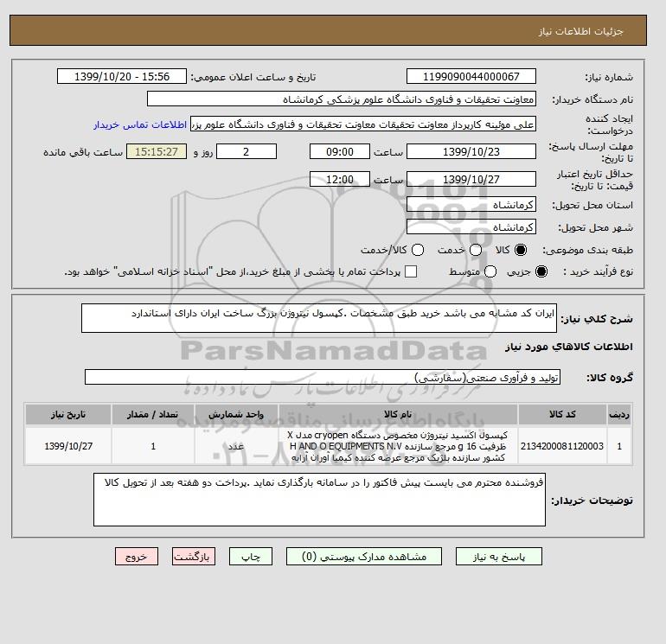The image size is (666, 644).
Task: Click the general need description textbox
Action: coord(319,318)
